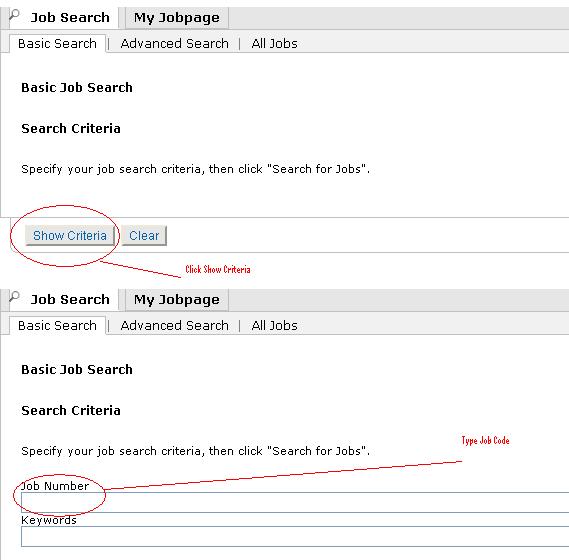
Task: Click the magnifier icon in the lower Job Search tab
Action: tap(14, 297)
